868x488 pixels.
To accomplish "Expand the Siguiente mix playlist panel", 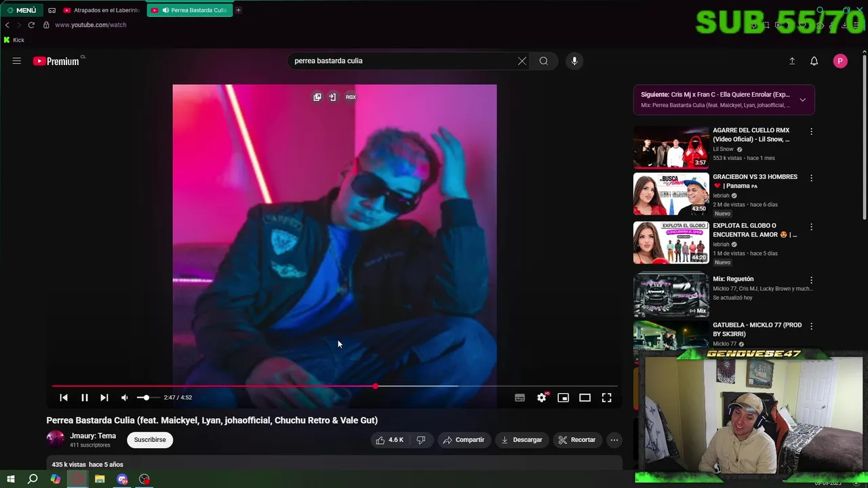I will [802, 100].
